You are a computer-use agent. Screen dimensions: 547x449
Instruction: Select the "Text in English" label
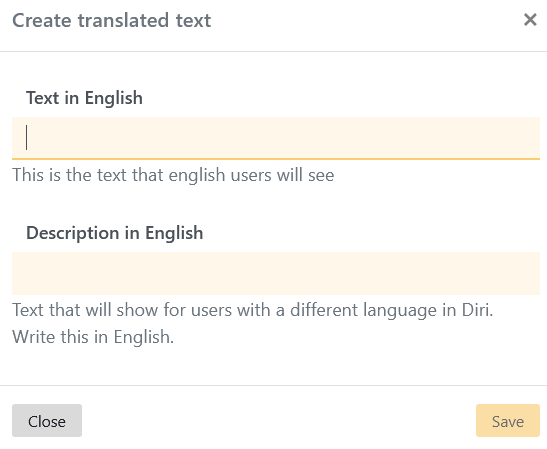pyautogui.click(x=84, y=98)
